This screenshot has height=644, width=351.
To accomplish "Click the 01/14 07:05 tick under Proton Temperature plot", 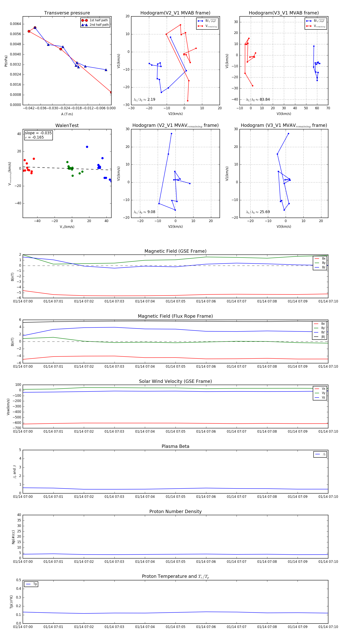I will click(175, 627).
